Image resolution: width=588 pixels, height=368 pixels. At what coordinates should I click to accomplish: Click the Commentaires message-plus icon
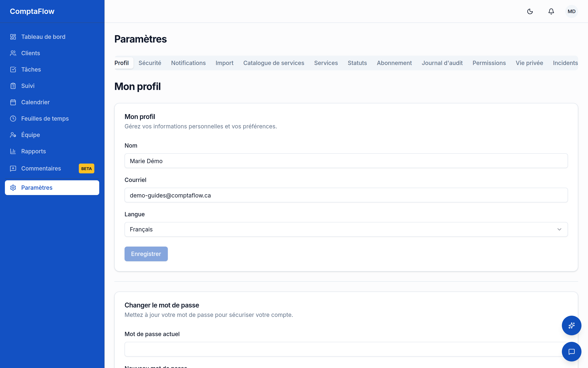click(13, 168)
